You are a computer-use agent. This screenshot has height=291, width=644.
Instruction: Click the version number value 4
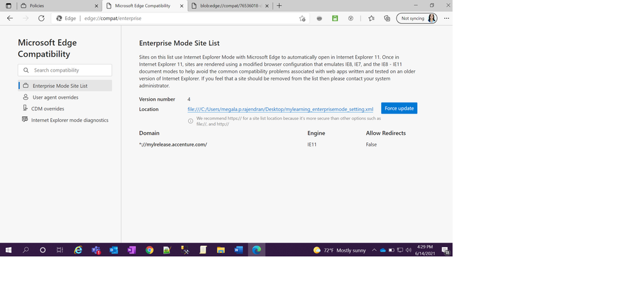[189, 99]
